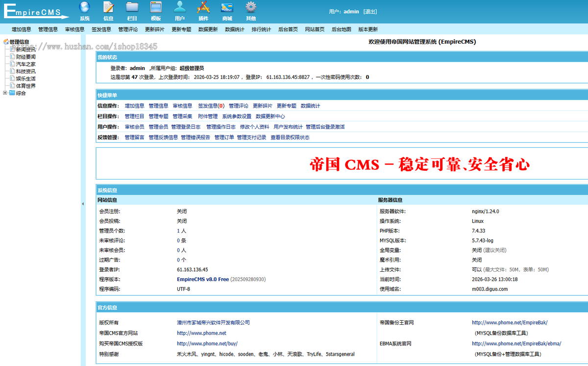The width and height of the screenshot is (588, 366).
Task: Click 管理留言 quick menu link
Action: [x=135, y=137]
